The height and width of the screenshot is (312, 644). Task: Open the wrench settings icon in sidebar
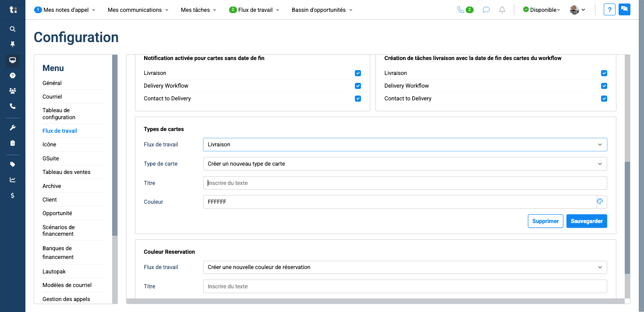point(13,128)
